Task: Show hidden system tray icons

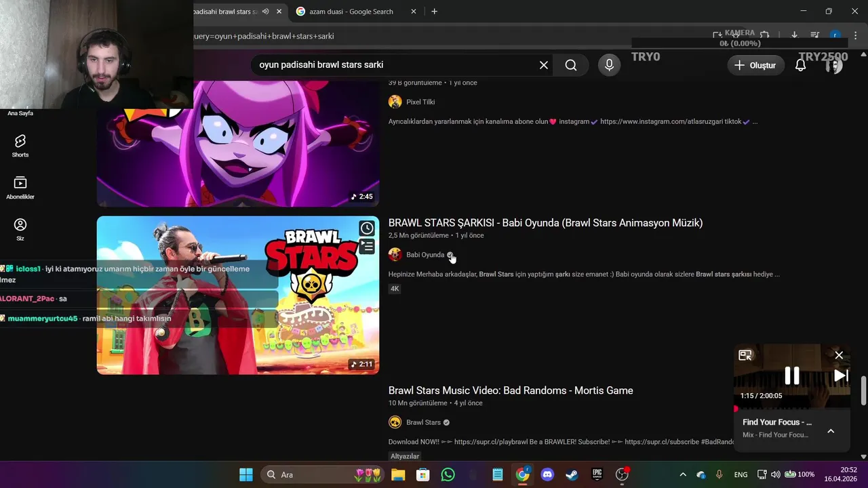Action: (x=683, y=474)
